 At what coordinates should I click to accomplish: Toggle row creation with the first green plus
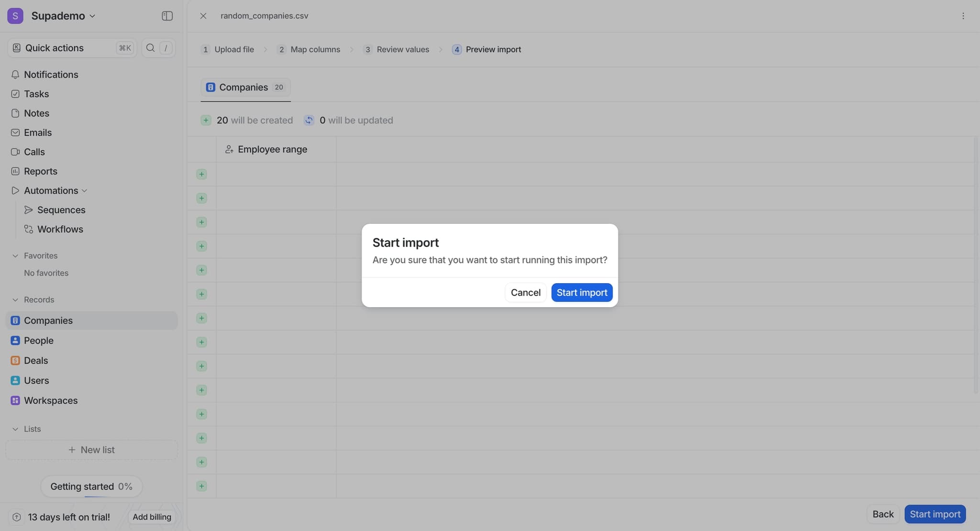201,174
